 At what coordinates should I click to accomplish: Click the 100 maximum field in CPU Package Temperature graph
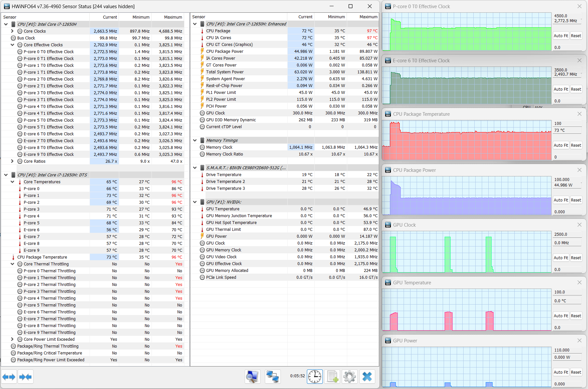tap(567, 124)
